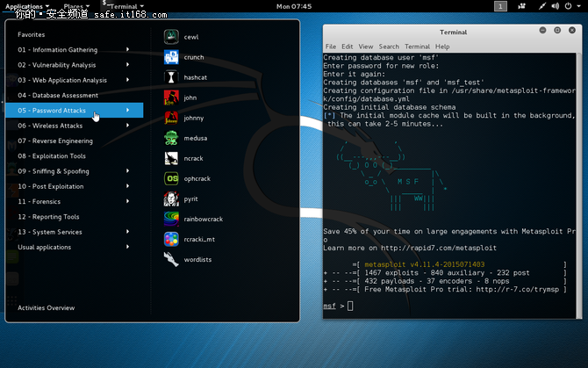Click the screen recorder camera icon in top bar
The width and height of the screenshot is (588, 368).
coord(521,6)
